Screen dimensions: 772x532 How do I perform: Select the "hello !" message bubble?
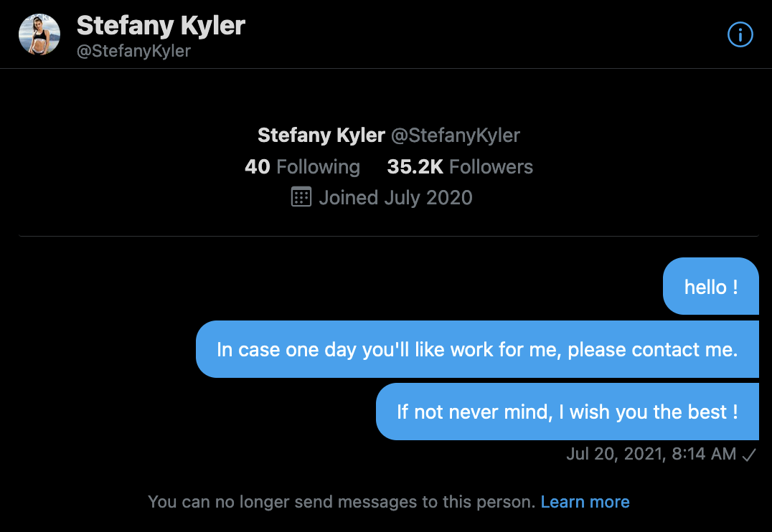click(711, 287)
